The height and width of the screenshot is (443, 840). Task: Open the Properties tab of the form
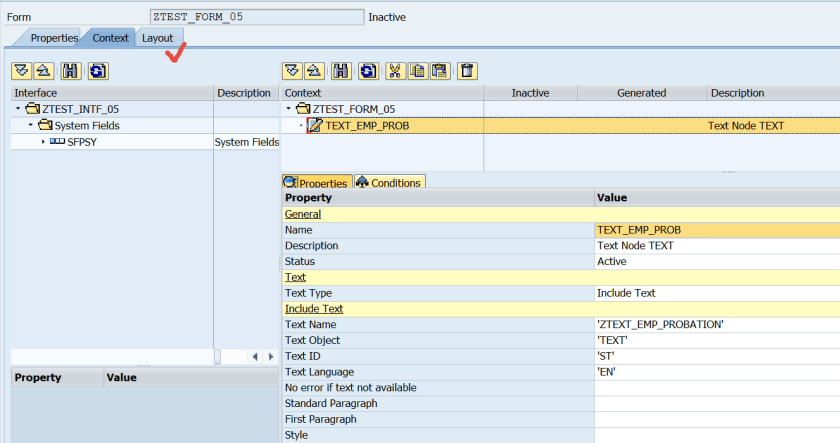tap(53, 38)
